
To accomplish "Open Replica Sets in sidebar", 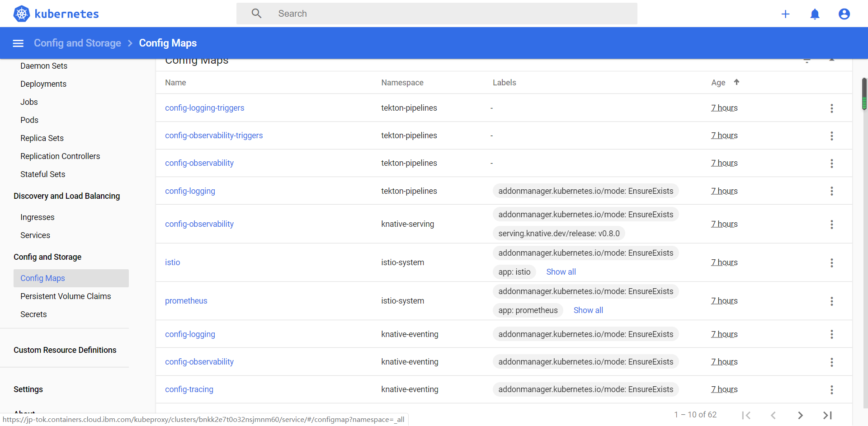I will pyautogui.click(x=42, y=138).
